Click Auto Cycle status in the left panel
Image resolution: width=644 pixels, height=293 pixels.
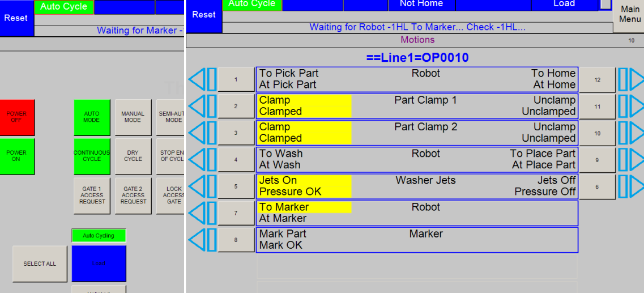pos(64,7)
